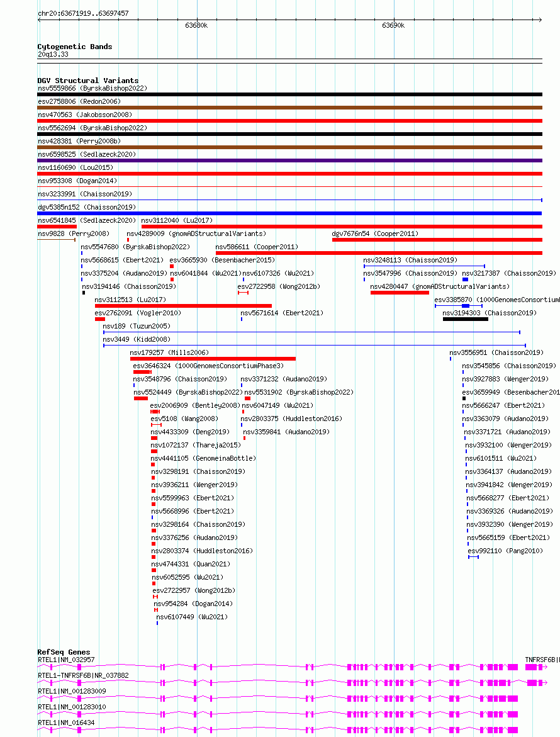Open the nsv1160690 (Lou2015) label
Viewport: 560px width, 737px height.
(76, 167)
